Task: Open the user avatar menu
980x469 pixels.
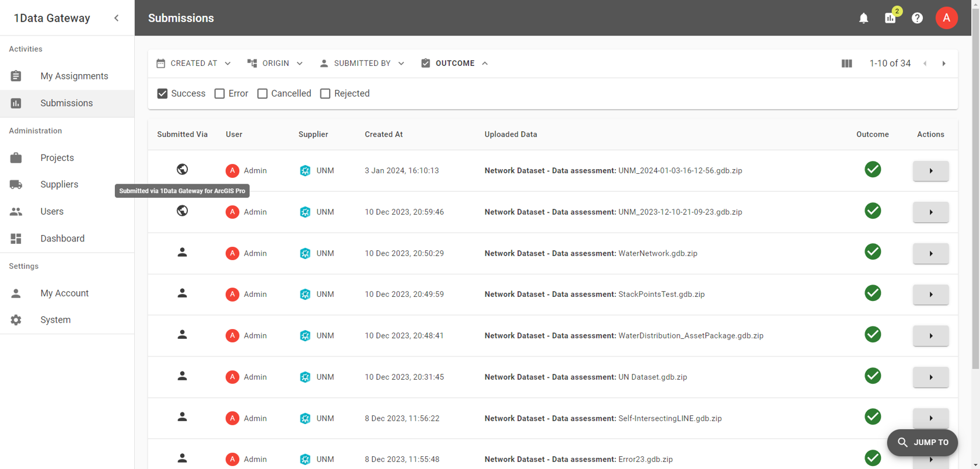Action: point(946,18)
